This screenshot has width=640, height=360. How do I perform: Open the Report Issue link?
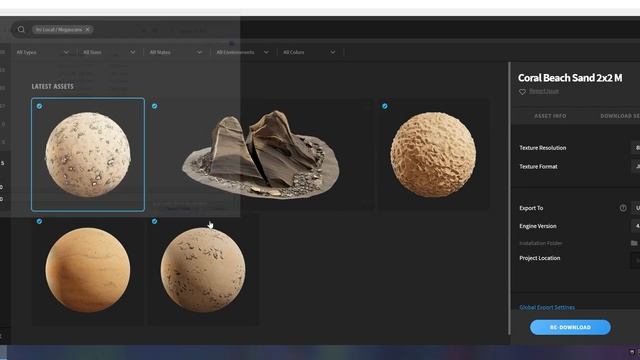[544, 91]
